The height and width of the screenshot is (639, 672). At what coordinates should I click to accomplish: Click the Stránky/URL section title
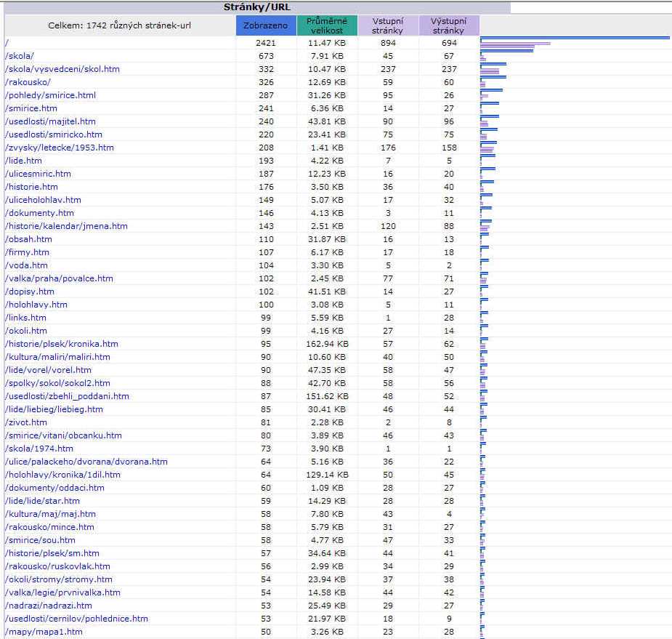[256, 7]
